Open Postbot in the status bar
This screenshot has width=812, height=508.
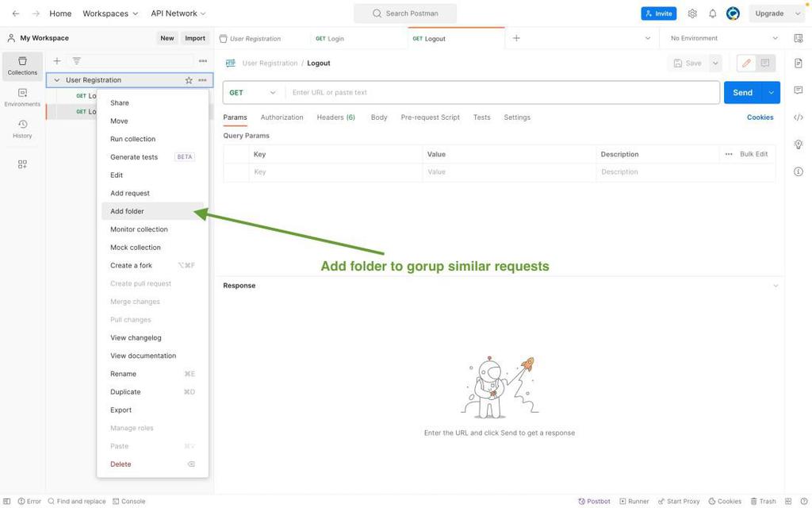[x=594, y=502]
